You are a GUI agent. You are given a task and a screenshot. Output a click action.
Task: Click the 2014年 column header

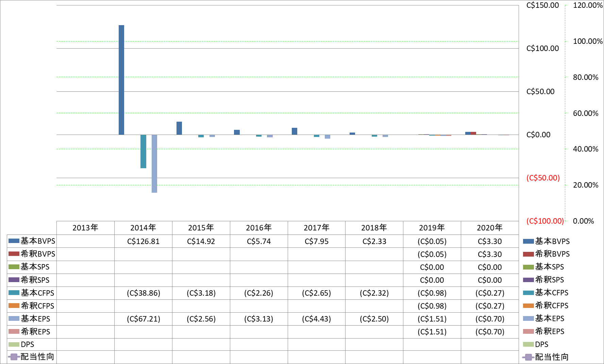pos(143,228)
